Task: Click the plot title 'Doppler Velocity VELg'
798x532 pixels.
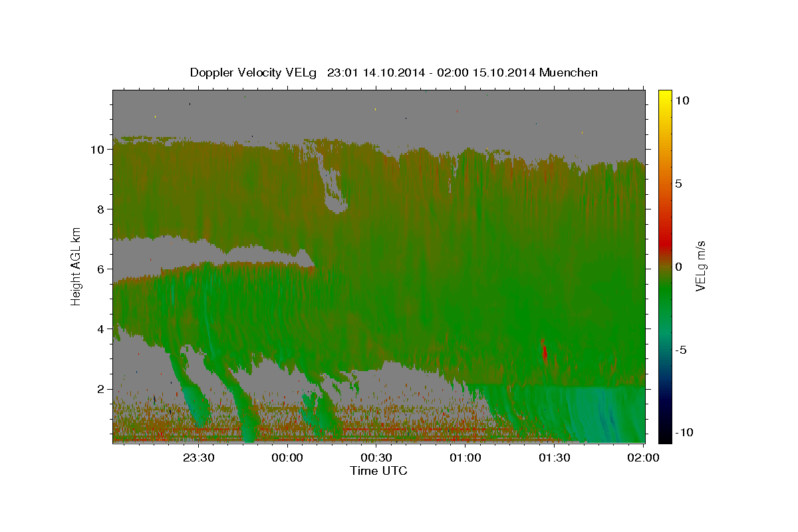Action: tap(254, 72)
